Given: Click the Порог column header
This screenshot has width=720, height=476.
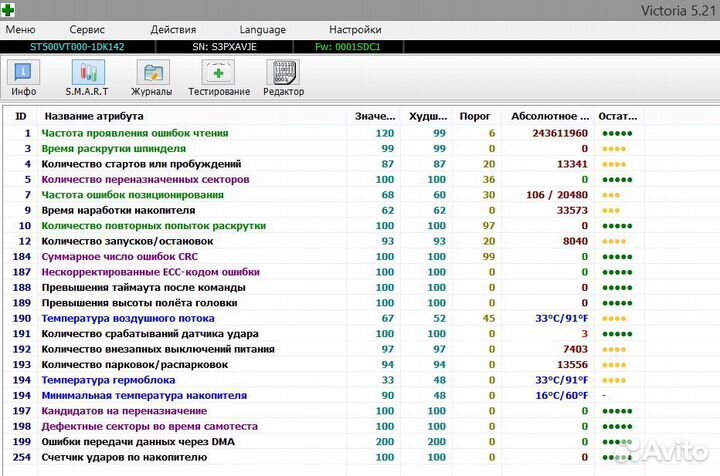Looking at the screenshot, I should pyautogui.click(x=474, y=116).
